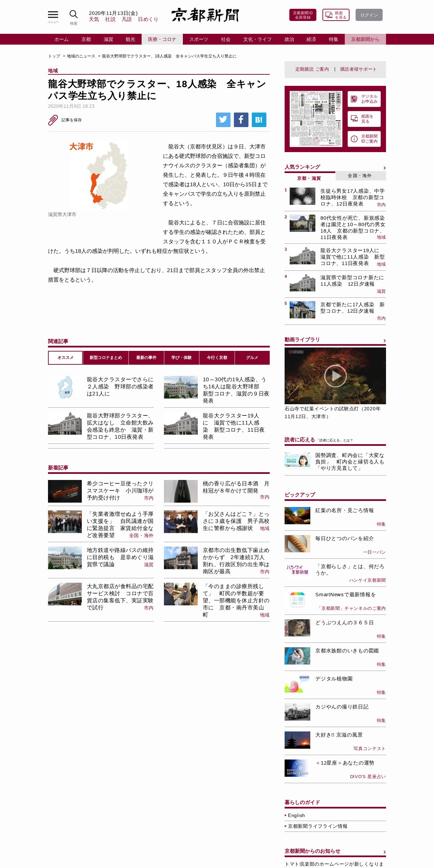Open 龍谷大クラスターでさらに２人感染 article
This screenshot has width=434, height=868.
click(x=120, y=387)
